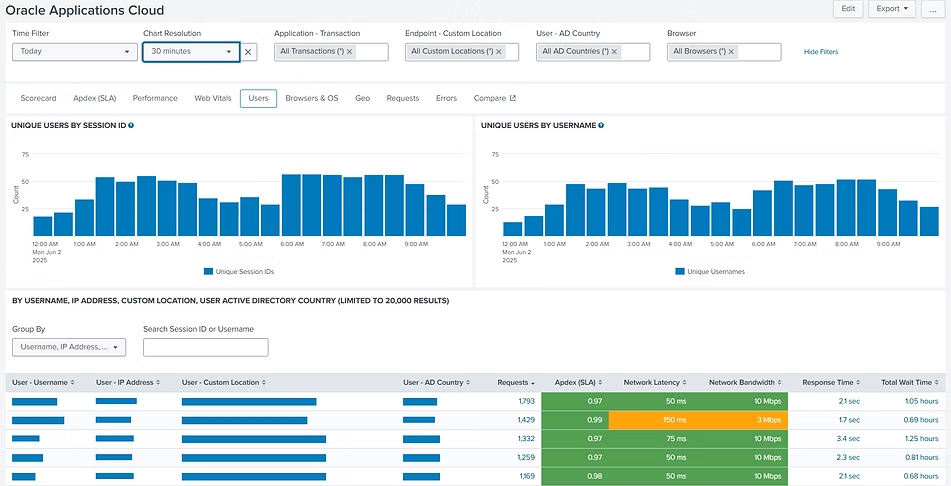Open help icon for Unique Users by Session ID

click(x=132, y=126)
